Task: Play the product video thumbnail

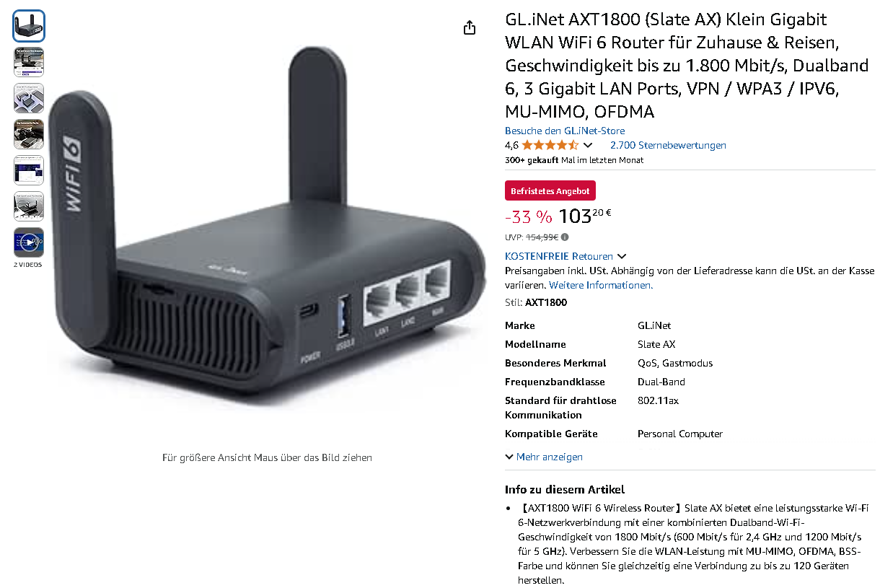Action: pos(29,242)
